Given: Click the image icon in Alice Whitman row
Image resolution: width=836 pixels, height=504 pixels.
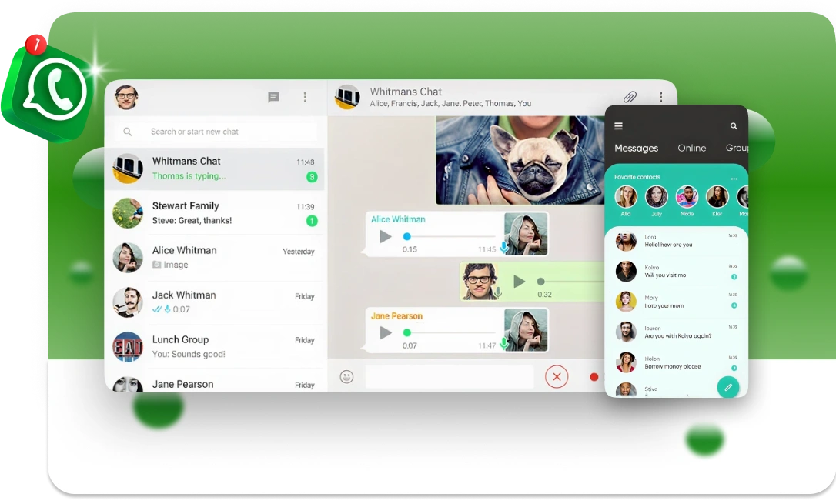Looking at the screenshot, I should (157, 265).
